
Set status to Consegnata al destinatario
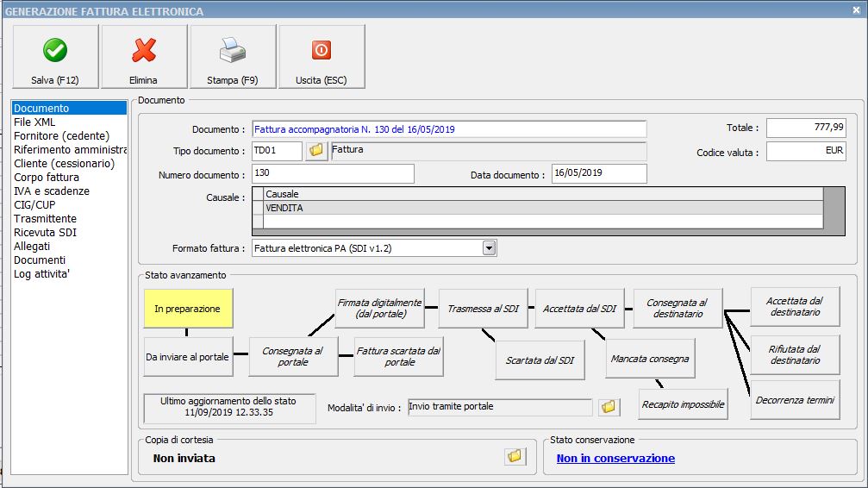click(678, 309)
